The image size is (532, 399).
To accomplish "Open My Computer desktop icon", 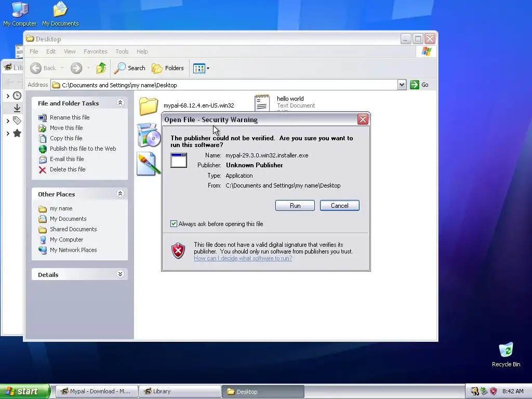I will (20, 14).
